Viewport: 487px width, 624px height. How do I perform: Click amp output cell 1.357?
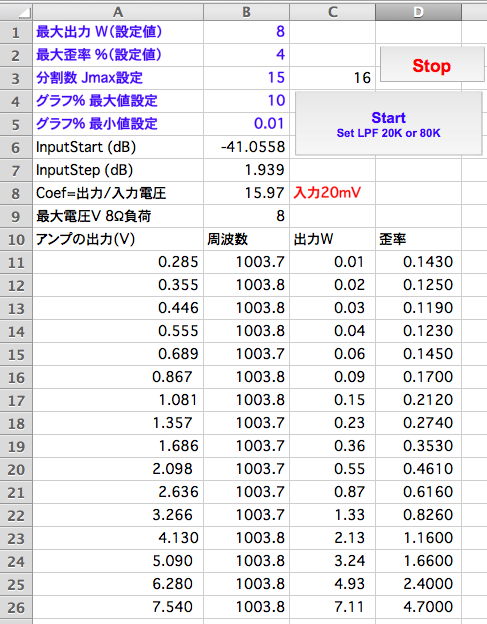pyautogui.click(x=118, y=423)
